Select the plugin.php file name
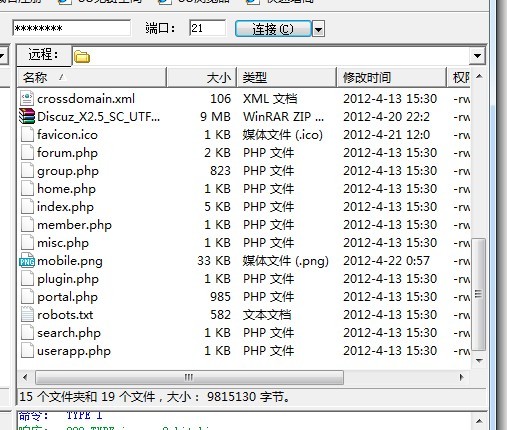Image resolution: width=507 pixels, height=430 pixels. click(x=68, y=279)
